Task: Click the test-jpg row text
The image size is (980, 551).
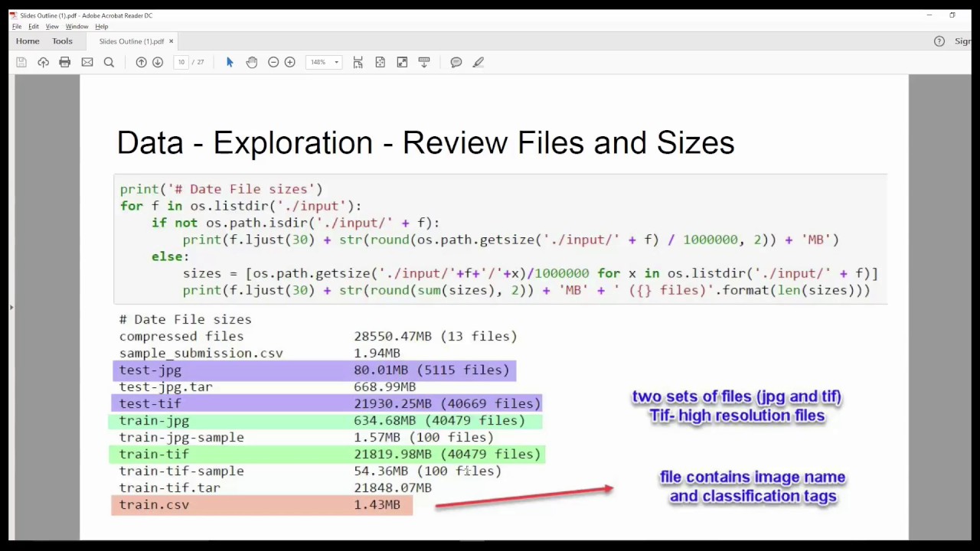Action: [150, 370]
